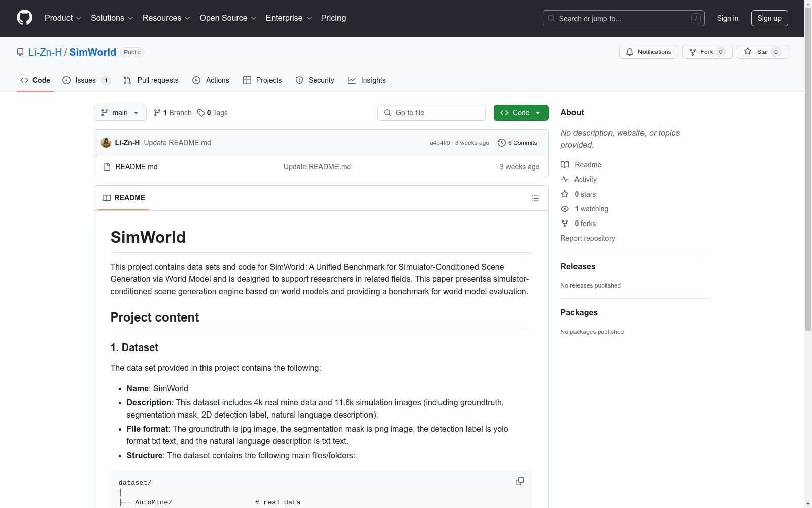
Task: Click the commit history clock icon
Action: (502, 143)
